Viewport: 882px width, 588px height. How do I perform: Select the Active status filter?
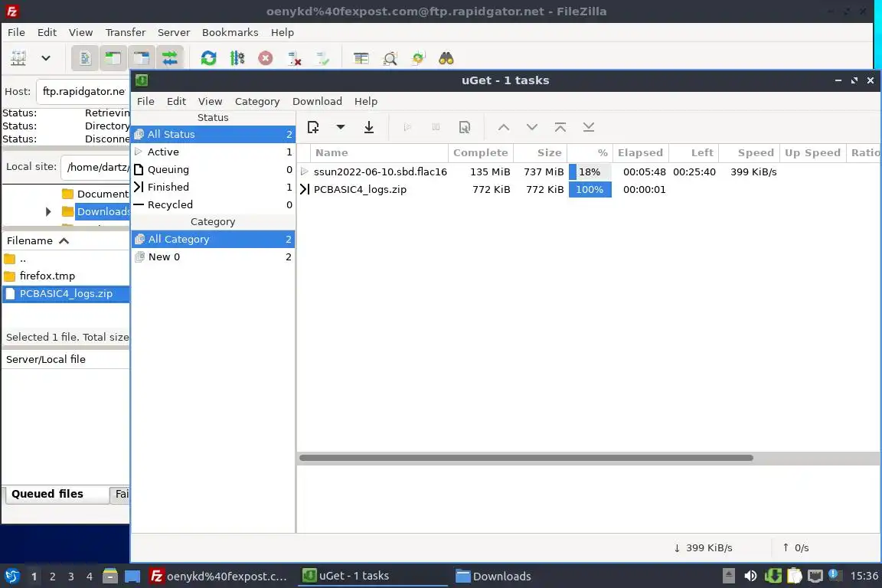213,152
